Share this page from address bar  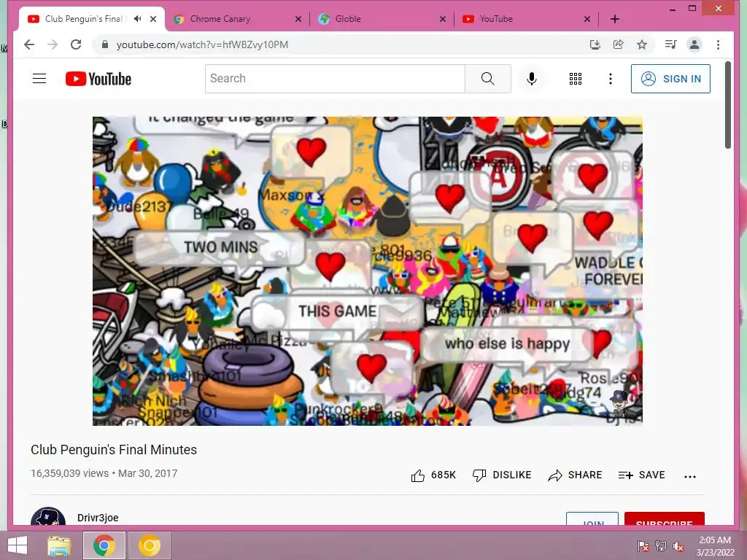[619, 44]
